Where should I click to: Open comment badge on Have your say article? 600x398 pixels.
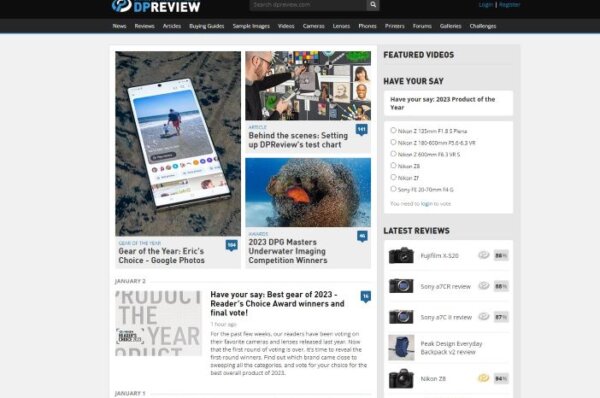click(x=365, y=297)
